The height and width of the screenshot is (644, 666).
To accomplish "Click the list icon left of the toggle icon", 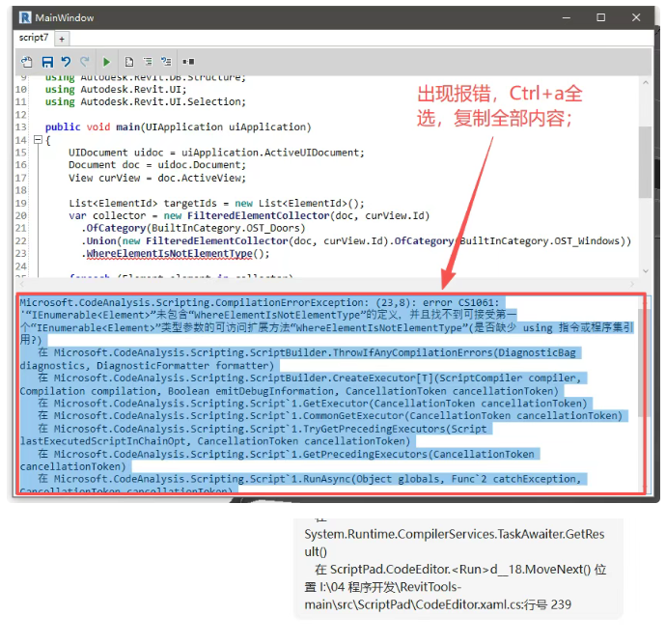I will [166, 61].
